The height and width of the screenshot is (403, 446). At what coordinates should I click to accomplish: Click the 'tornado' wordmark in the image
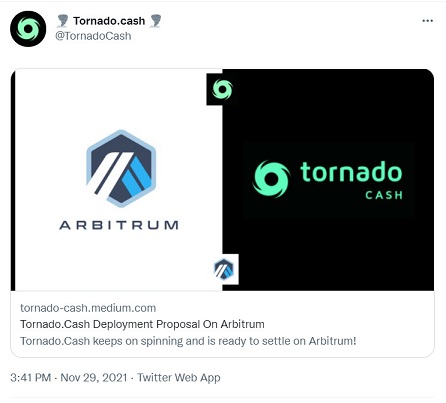click(351, 172)
